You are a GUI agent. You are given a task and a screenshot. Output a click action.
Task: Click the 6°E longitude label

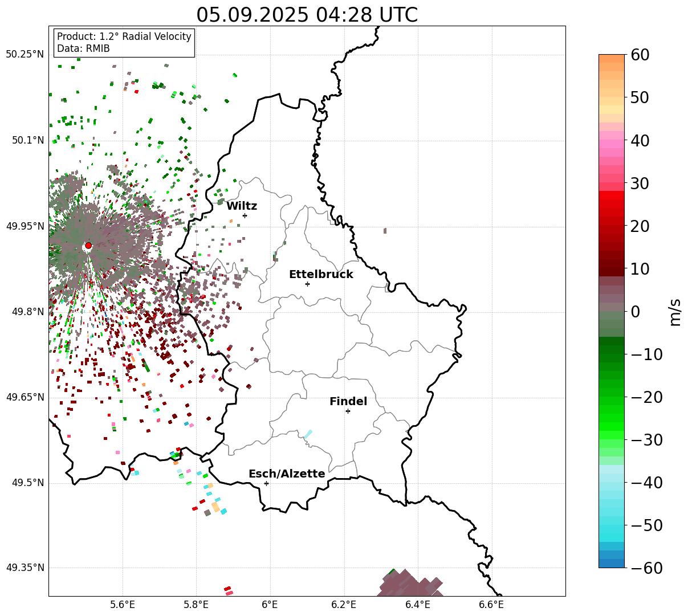(270, 605)
